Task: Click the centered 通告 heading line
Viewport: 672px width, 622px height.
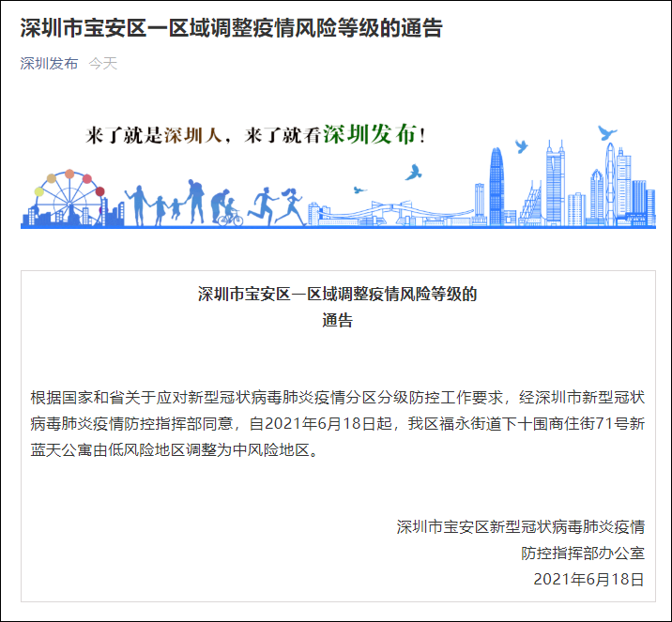Action: (337, 321)
